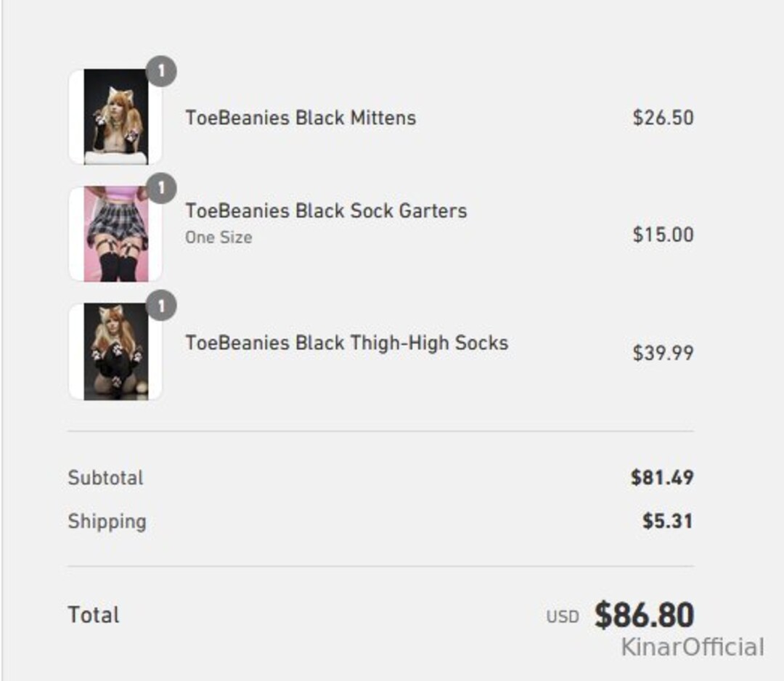Click the USD currency indicator
Image resolution: width=784 pixels, height=681 pixels.
[x=563, y=617]
